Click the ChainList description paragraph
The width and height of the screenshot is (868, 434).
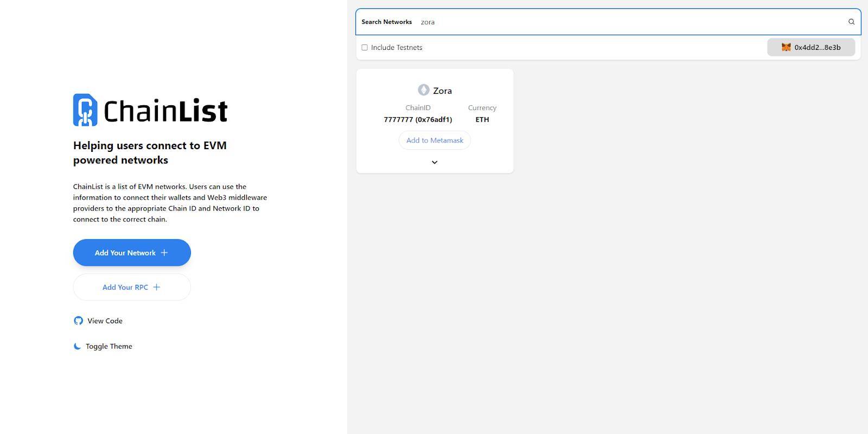(170, 203)
